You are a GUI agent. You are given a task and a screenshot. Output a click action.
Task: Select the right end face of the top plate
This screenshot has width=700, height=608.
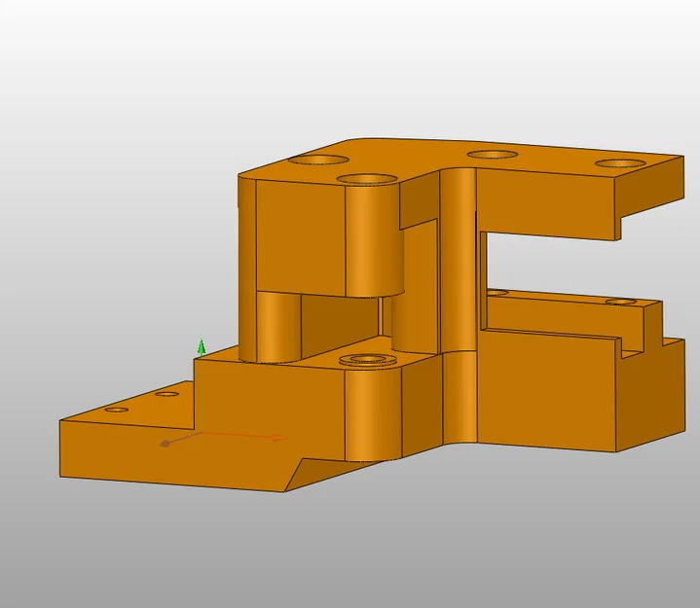point(649,188)
